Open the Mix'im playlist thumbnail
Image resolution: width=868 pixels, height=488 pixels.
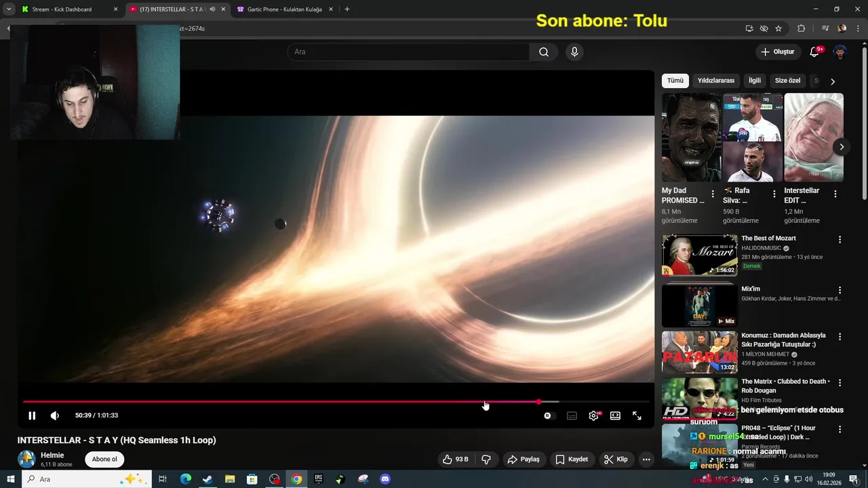tap(699, 306)
